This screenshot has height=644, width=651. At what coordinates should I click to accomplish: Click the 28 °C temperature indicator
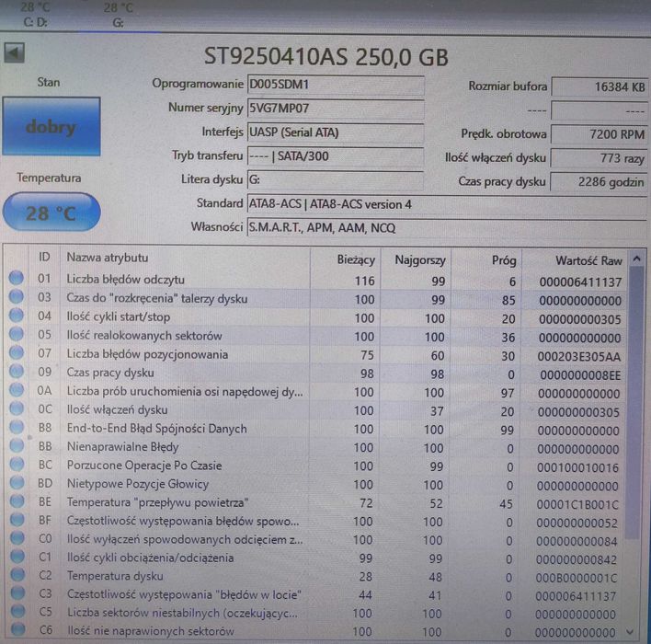pos(51,213)
